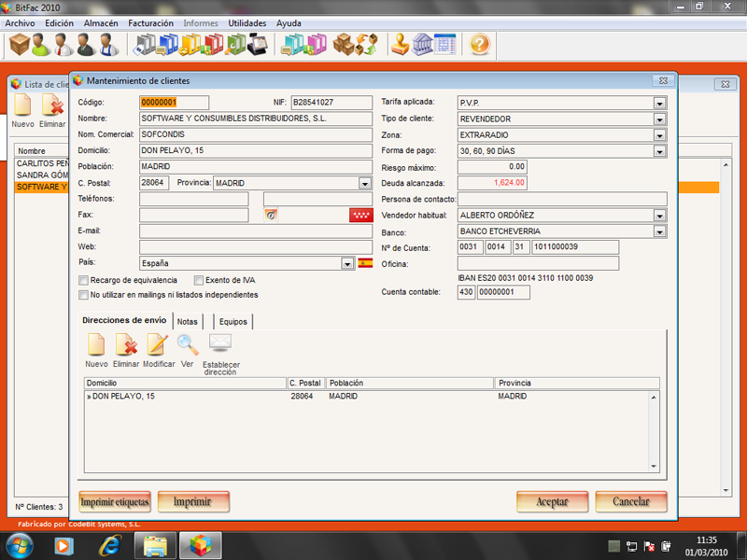The image size is (747, 560).
Task: Open the cash register point-of-sale icon
Action: click(x=258, y=44)
